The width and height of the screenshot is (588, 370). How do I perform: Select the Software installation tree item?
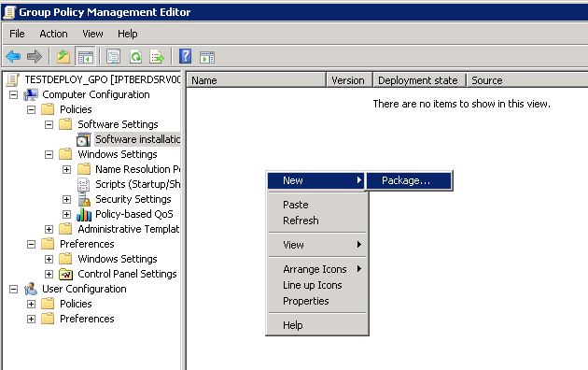[x=137, y=139]
